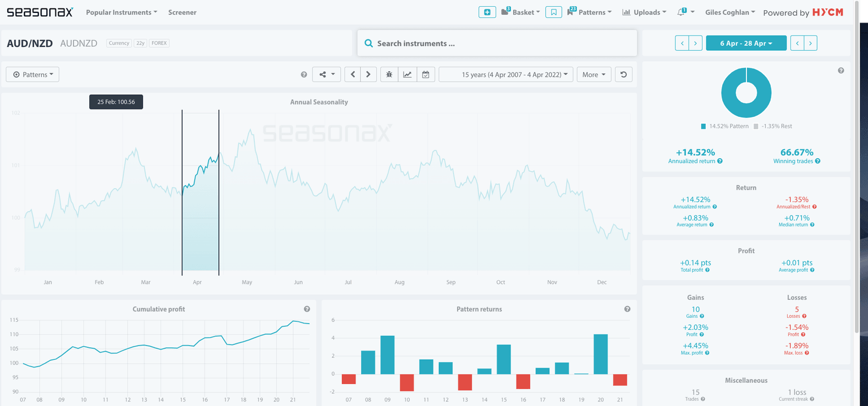Open the share options button
868x406 pixels.
327,75
